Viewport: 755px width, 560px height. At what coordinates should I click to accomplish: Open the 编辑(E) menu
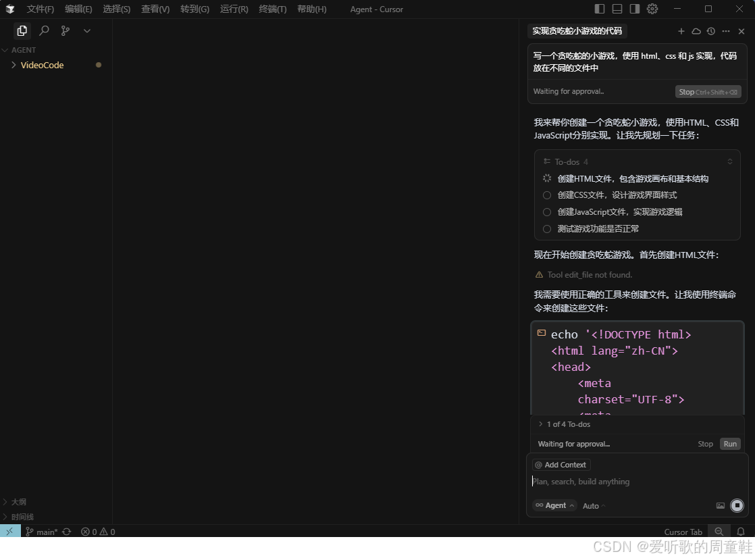click(78, 9)
